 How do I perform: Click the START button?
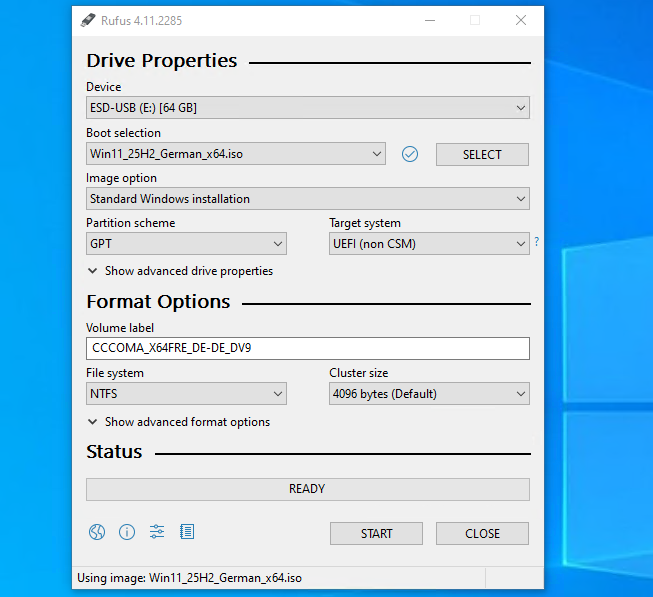pos(376,533)
